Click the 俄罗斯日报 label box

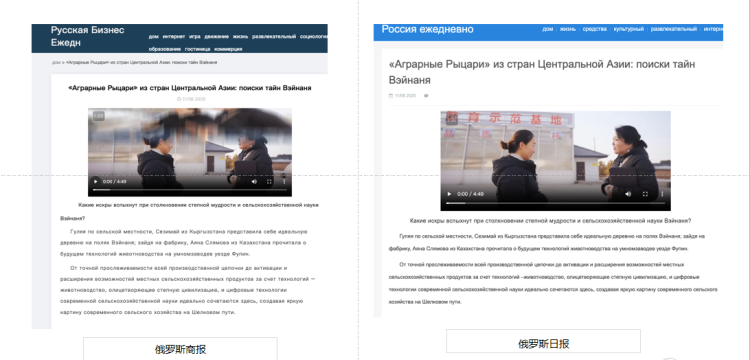[x=543, y=341]
